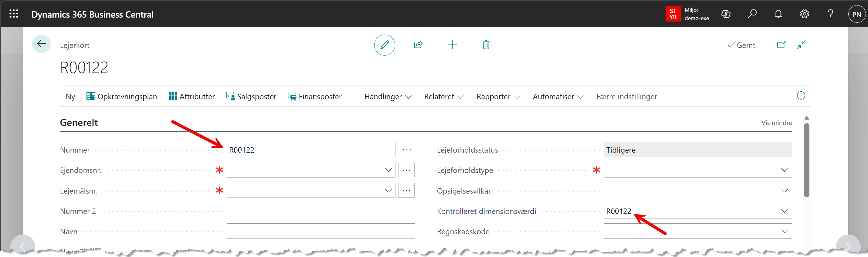Open the Copilot icon in top bar
This screenshot has height=257, width=868.
pos(725,14)
